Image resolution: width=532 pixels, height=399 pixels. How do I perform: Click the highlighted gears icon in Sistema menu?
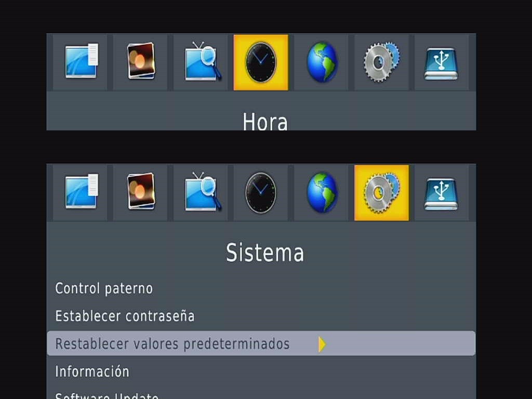click(x=382, y=193)
